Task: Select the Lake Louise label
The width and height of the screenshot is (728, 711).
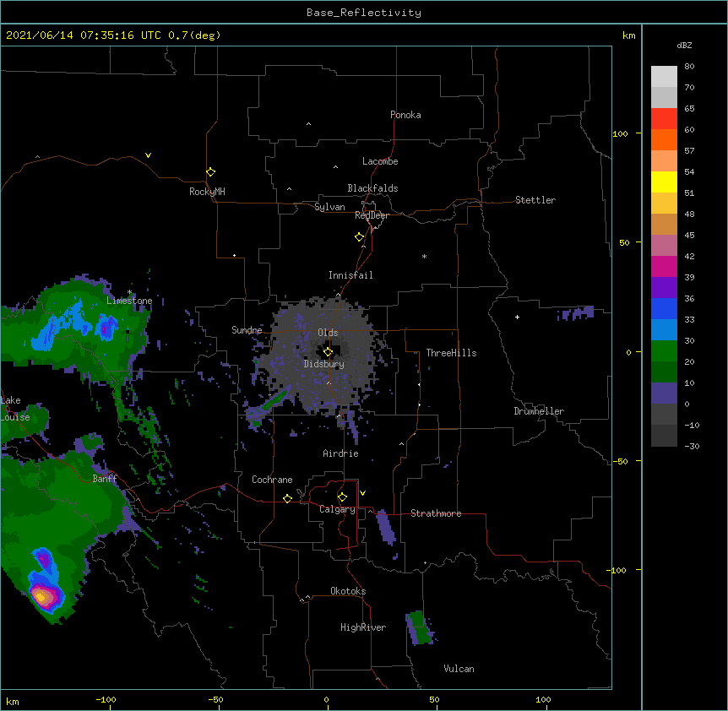Action: tap(15, 409)
